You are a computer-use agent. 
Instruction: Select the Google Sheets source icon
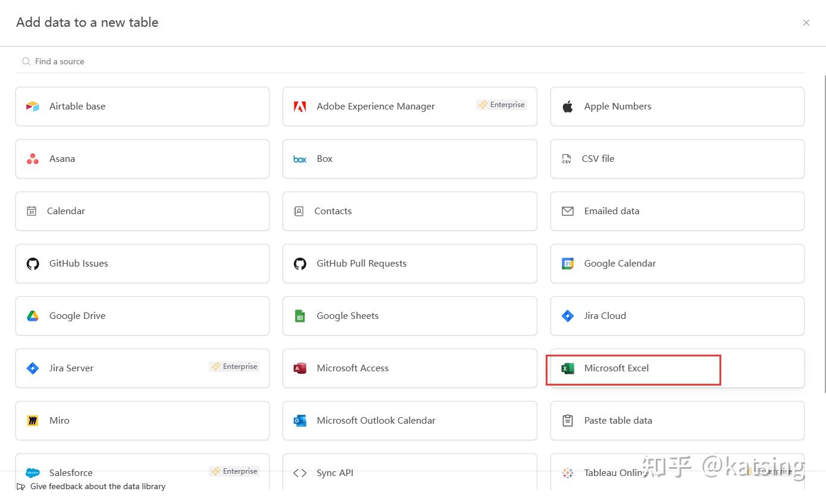click(299, 316)
